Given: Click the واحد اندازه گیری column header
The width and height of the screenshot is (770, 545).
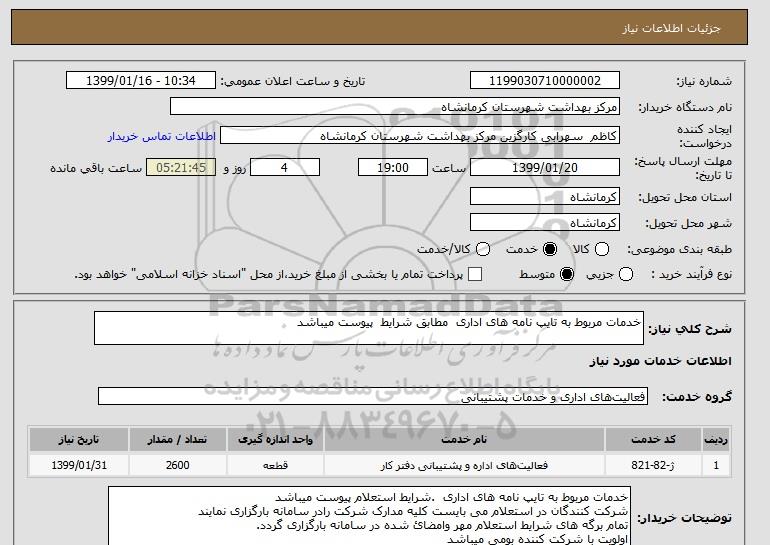Looking at the screenshot, I should [275, 439].
